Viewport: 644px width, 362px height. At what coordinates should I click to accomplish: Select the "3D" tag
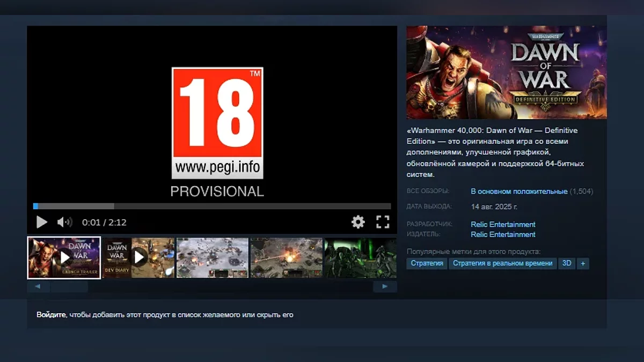pos(566,263)
